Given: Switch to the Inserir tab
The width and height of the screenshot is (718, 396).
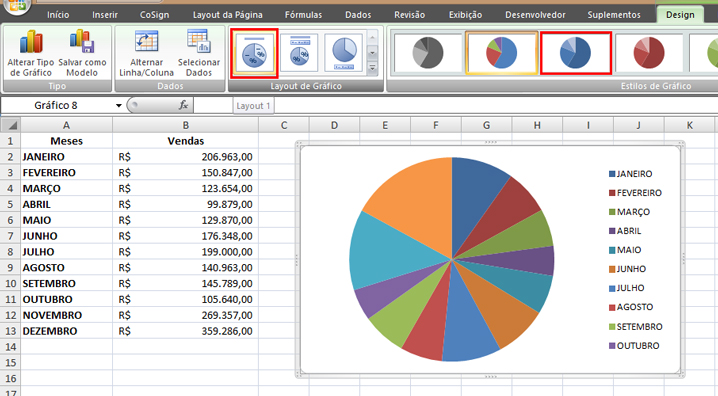Looking at the screenshot, I should tap(105, 15).
